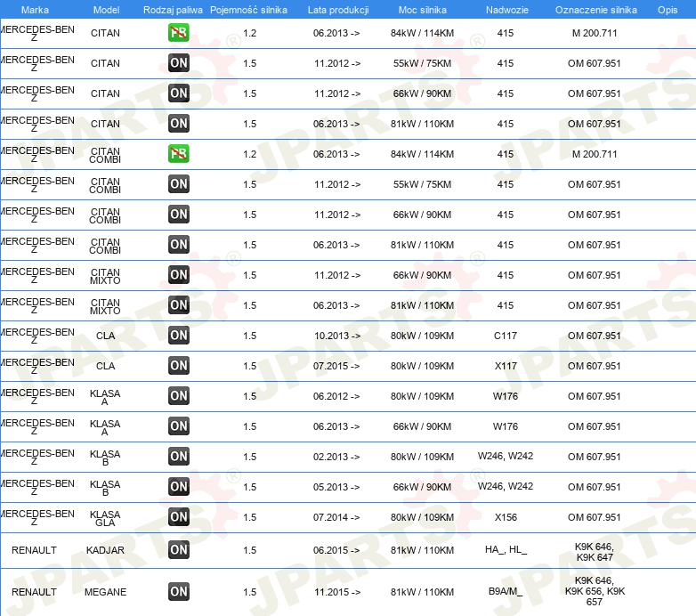
Task: Click the KLASA A model cell in the W176 66kW row
Action: pyautogui.click(x=105, y=427)
